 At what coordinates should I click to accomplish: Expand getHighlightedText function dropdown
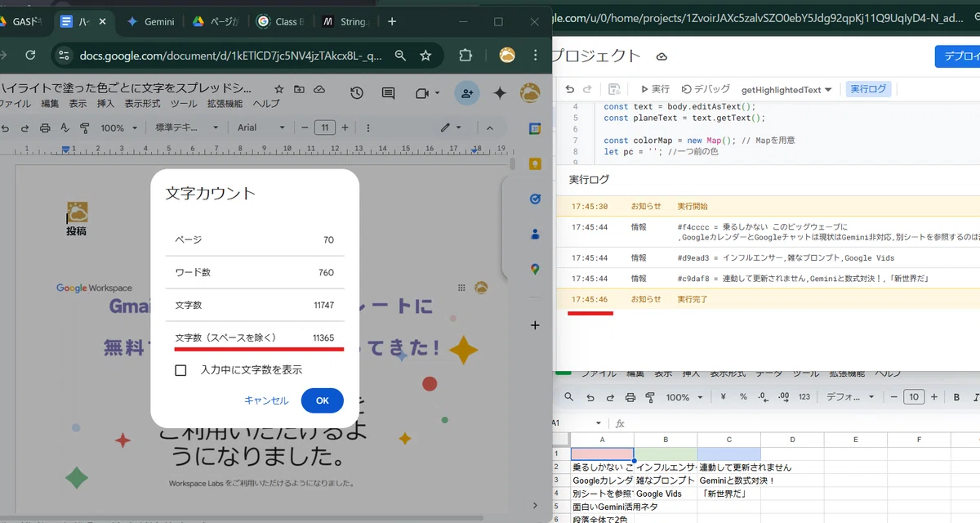[786, 89]
